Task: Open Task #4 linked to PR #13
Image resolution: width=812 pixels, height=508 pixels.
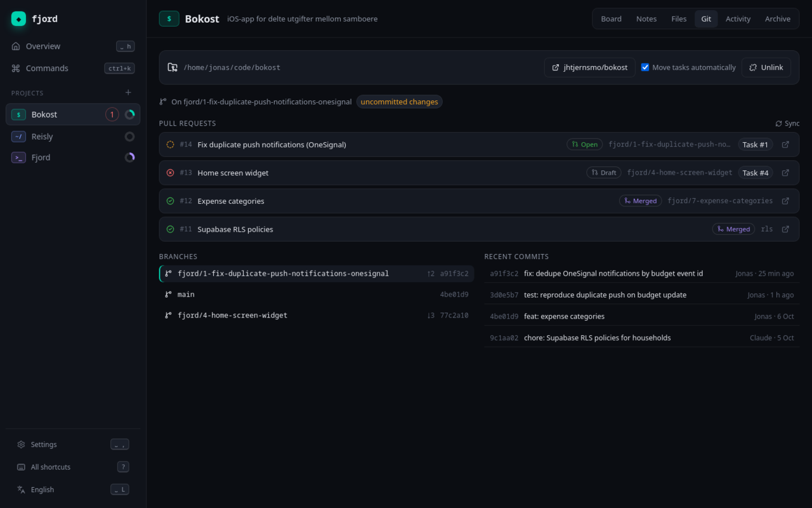Action: 756,173
